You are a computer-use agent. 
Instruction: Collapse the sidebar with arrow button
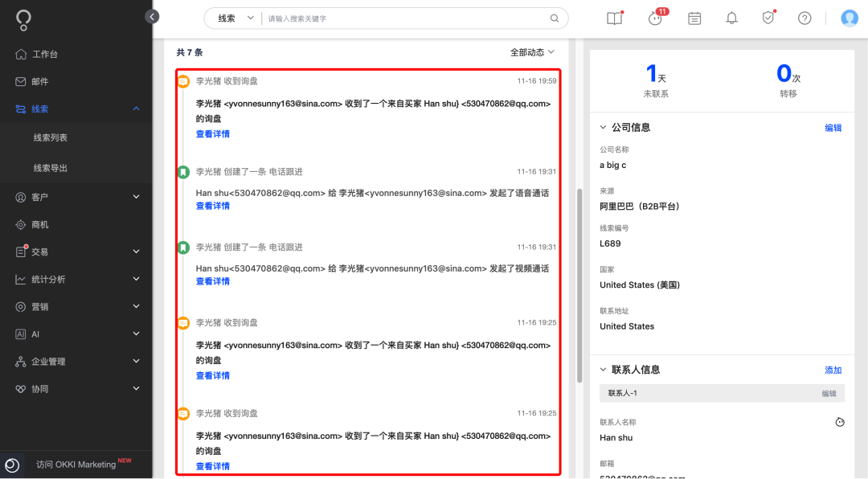pos(152,17)
